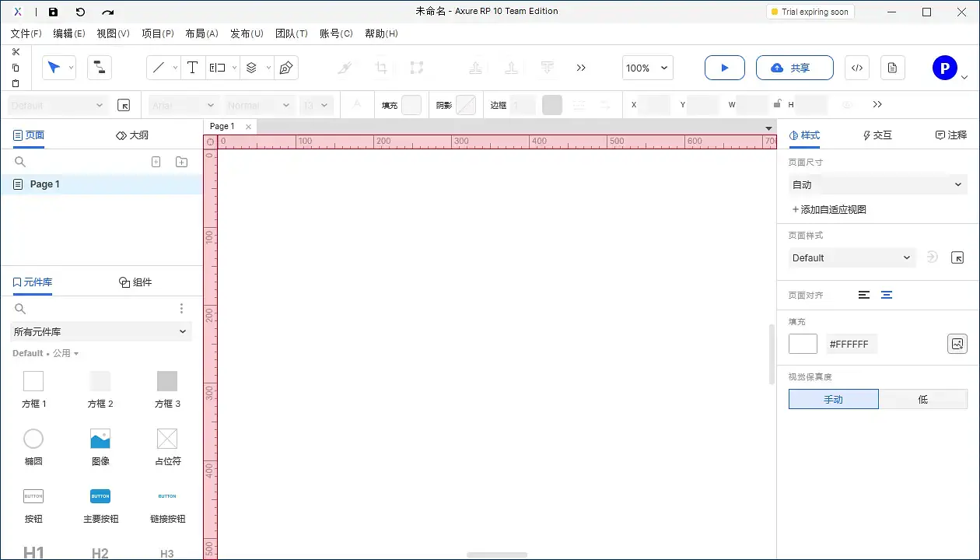980x560 pixels.
Task: Click the white 填充 fill color swatch
Action: point(803,343)
